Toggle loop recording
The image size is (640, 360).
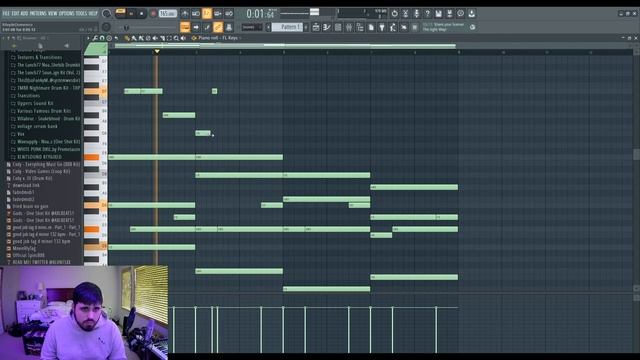(x=229, y=13)
